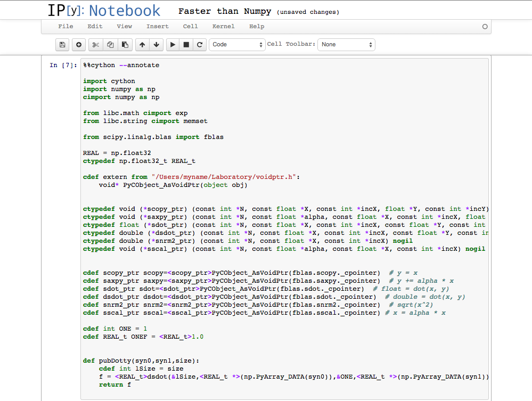Copy the cell using the copy icon
The width and height of the screenshot is (532, 401).
click(x=110, y=44)
